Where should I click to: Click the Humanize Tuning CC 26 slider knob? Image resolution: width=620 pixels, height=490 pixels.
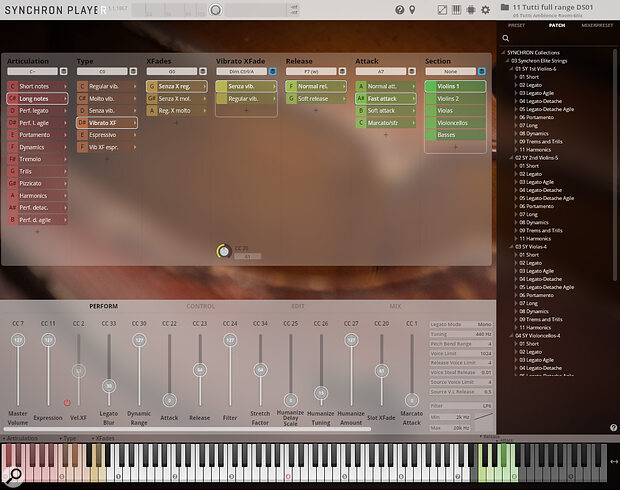tap(321, 393)
